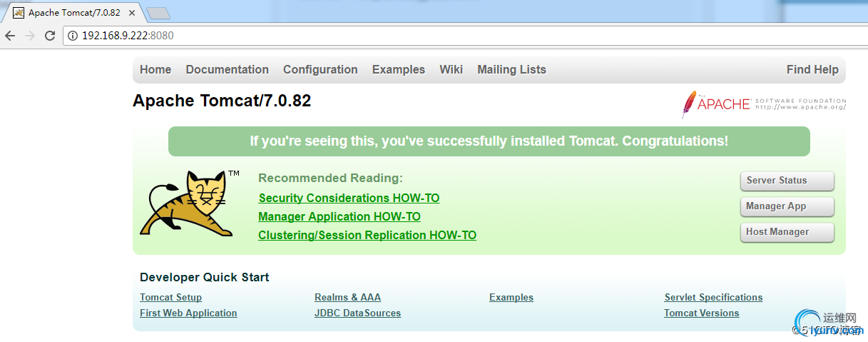Click the Apache Software Foundation logo

pos(764,104)
